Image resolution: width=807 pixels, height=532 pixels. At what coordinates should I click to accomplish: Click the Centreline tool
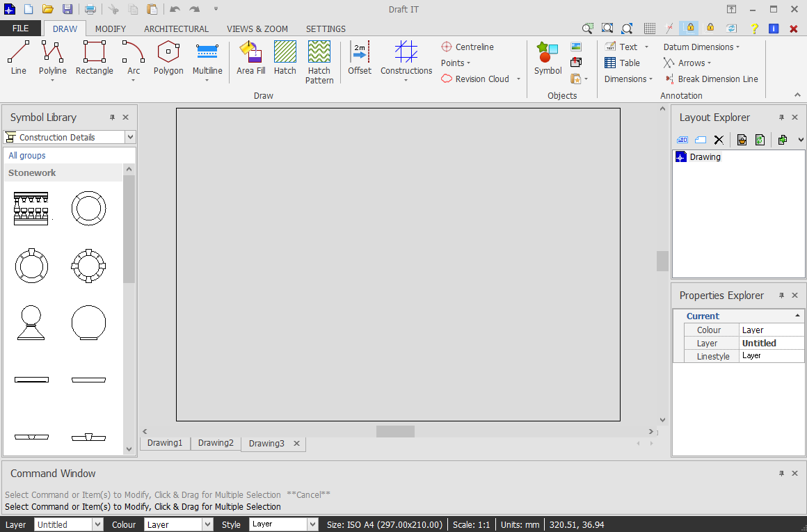click(x=468, y=47)
